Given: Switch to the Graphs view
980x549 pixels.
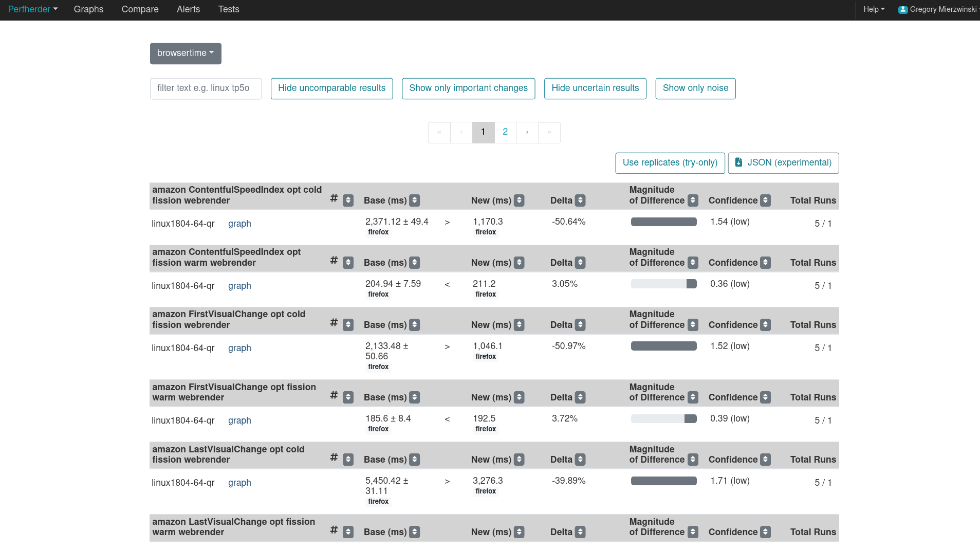Looking at the screenshot, I should (88, 9).
